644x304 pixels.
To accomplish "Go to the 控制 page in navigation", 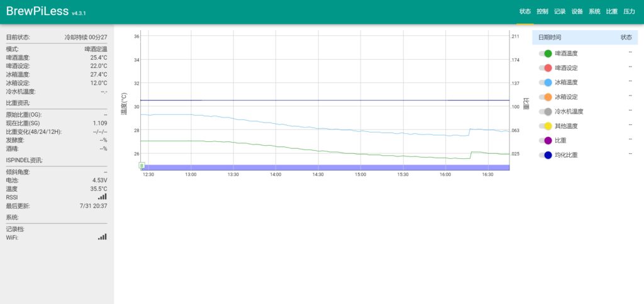I will click(x=543, y=12).
